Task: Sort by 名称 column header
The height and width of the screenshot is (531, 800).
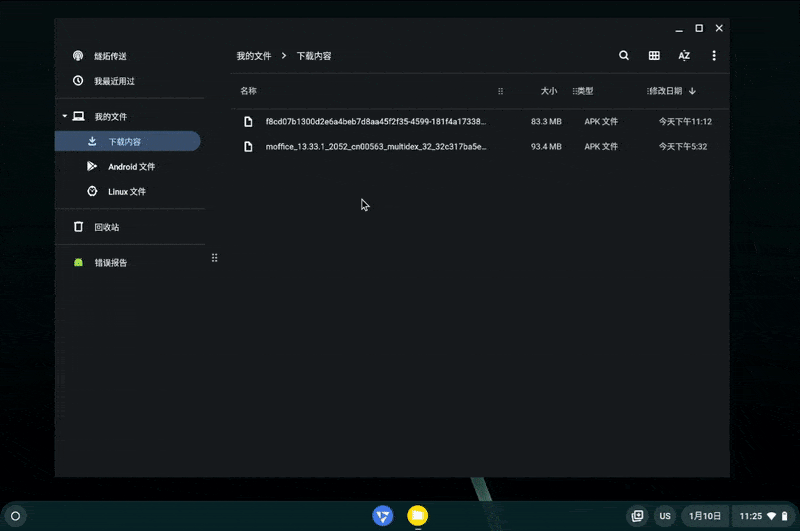Action: 248,91
